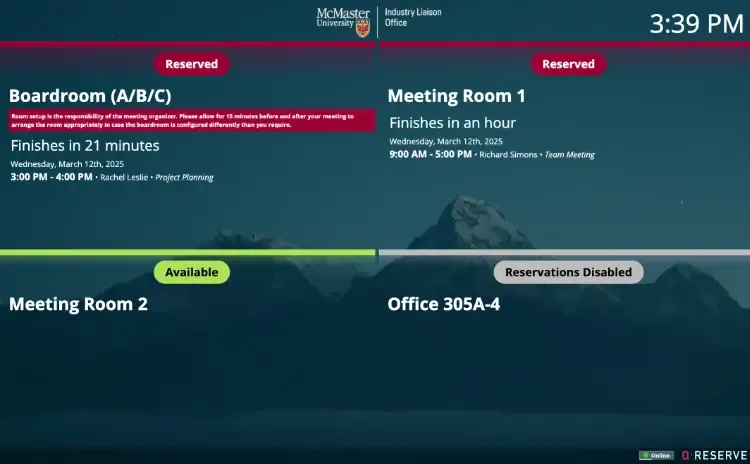Click the red room setup notice banner
Image resolution: width=750 pixels, height=464 pixels.
191,120
